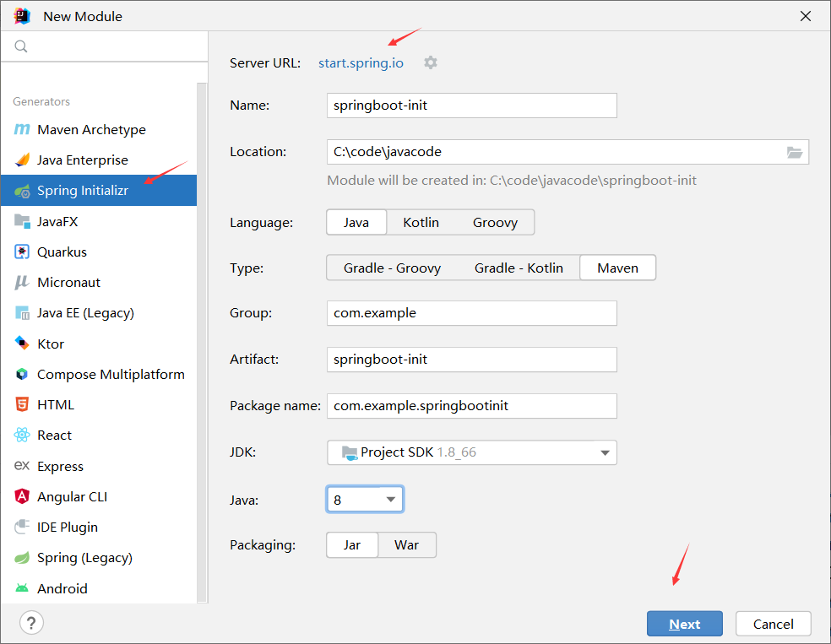Viewport: 831px width, 644px height.
Task: Select Micronaut generator
Action: click(99, 282)
